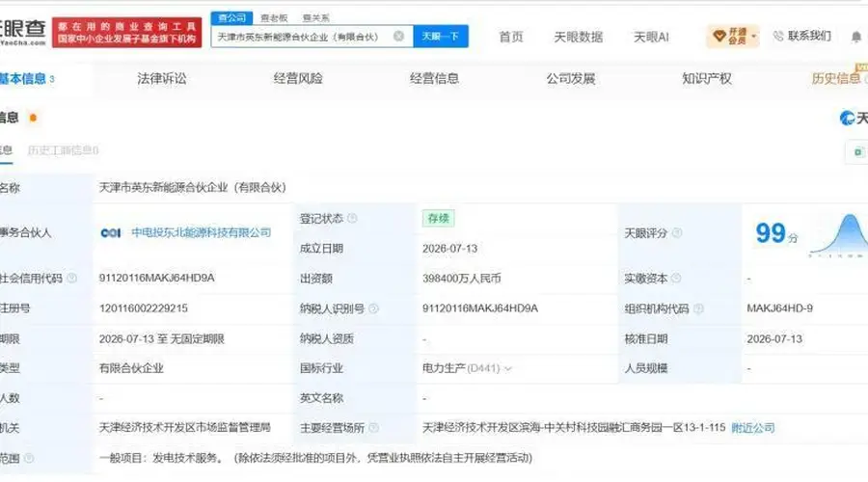Open the 历史工商信息 sub-tab

pos(63,150)
